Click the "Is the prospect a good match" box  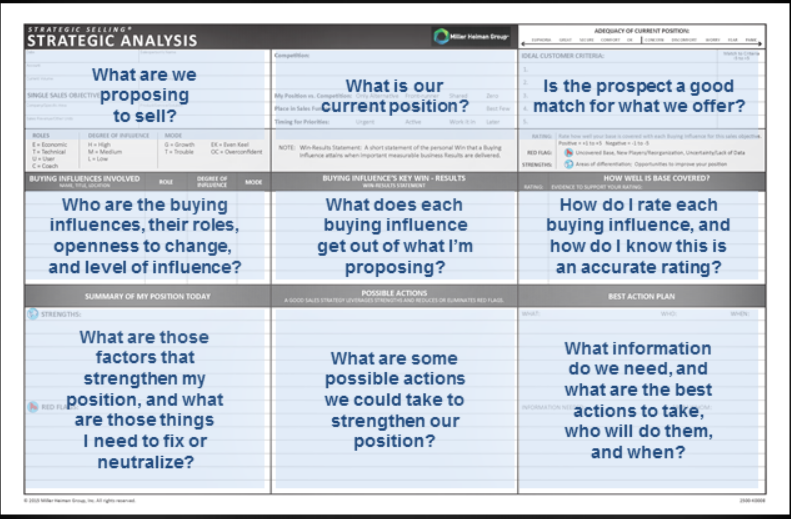tap(639, 95)
